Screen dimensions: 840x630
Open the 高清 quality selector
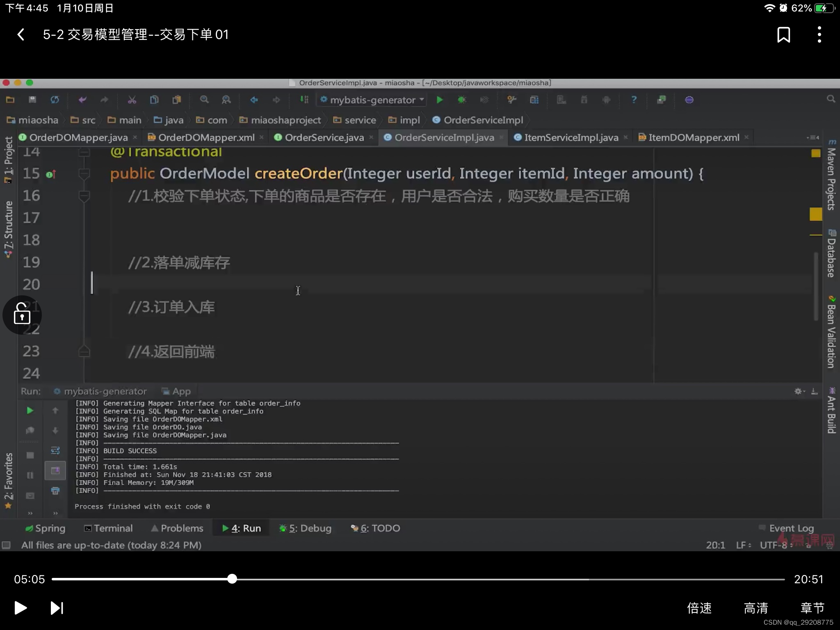[x=756, y=608]
